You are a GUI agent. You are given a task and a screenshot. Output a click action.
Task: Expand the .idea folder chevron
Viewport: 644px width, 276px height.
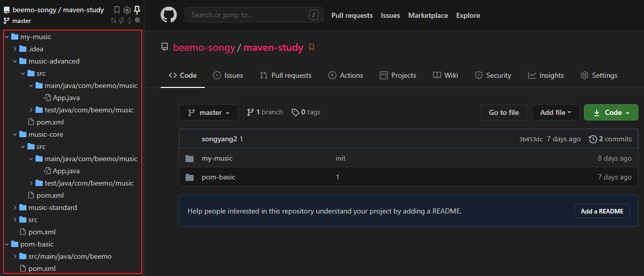point(15,49)
